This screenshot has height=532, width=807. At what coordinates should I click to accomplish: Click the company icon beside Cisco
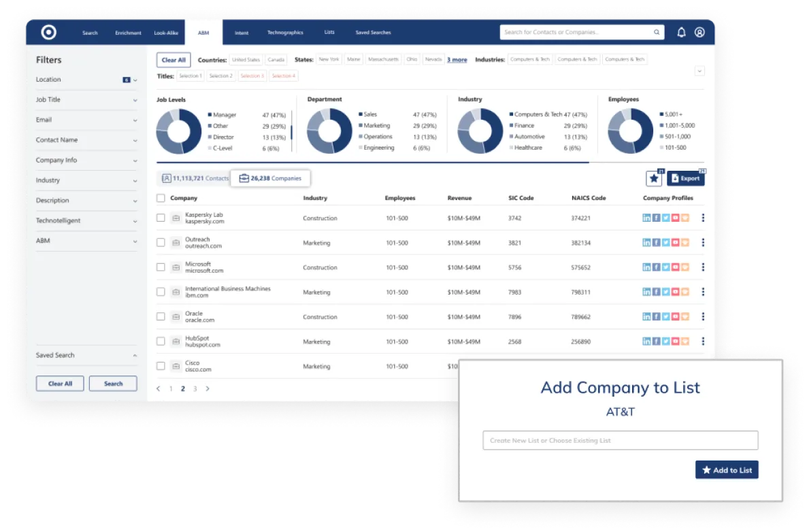pyautogui.click(x=176, y=366)
